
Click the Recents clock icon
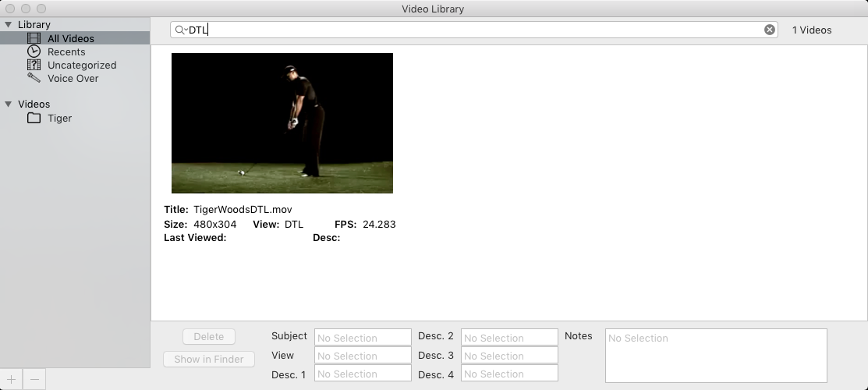point(34,51)
